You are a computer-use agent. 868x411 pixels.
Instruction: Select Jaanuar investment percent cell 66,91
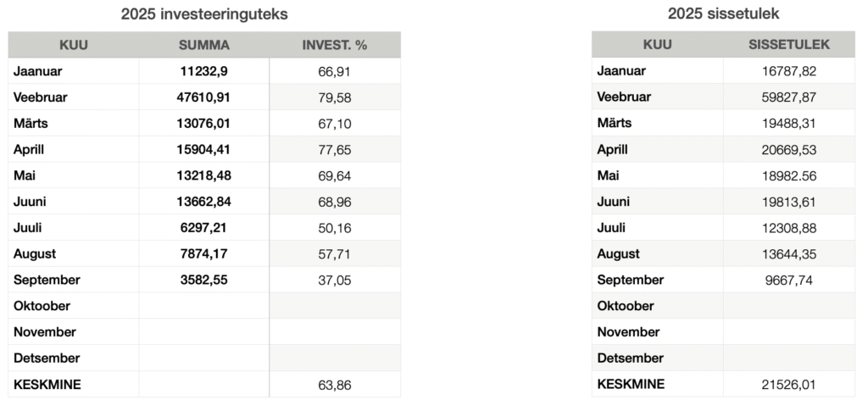[335, 71]
